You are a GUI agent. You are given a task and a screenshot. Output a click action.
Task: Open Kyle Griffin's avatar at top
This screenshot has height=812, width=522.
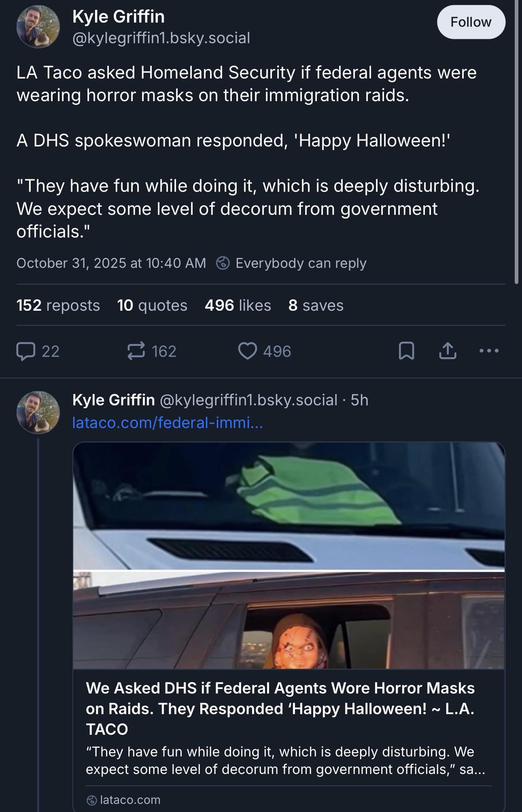(38, 27)
